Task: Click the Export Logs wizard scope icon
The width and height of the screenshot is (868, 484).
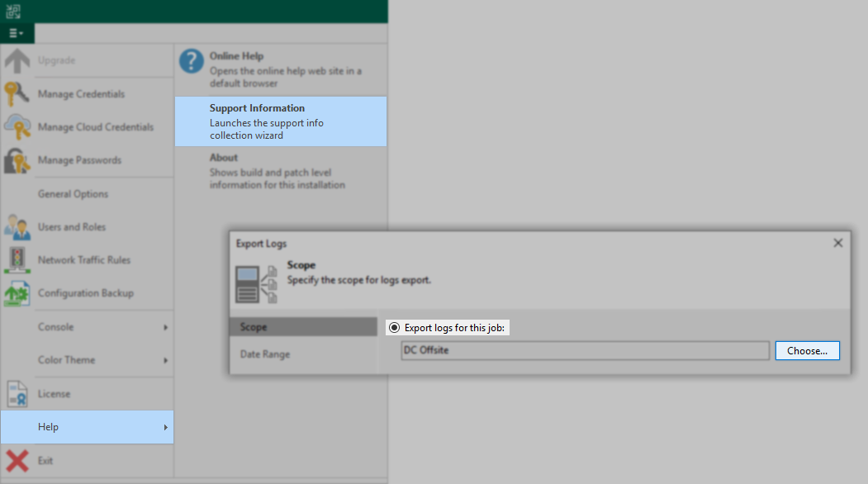Action: pyautogui.click(x=256, y=284)
